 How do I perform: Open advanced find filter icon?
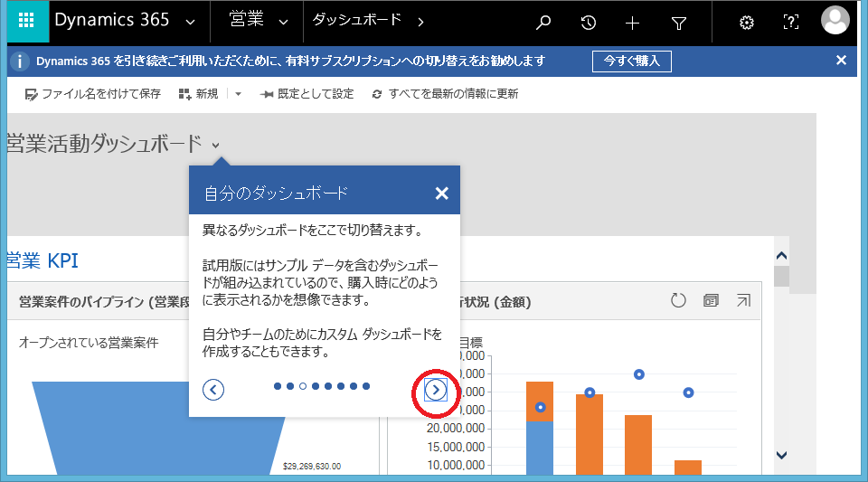679,23
